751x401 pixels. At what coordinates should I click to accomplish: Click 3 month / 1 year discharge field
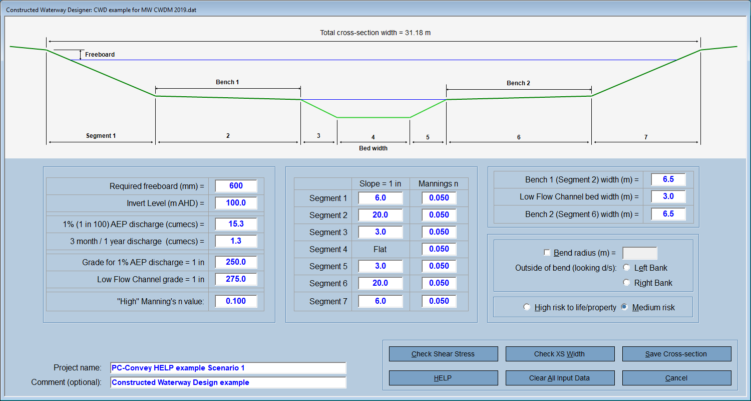236,241
